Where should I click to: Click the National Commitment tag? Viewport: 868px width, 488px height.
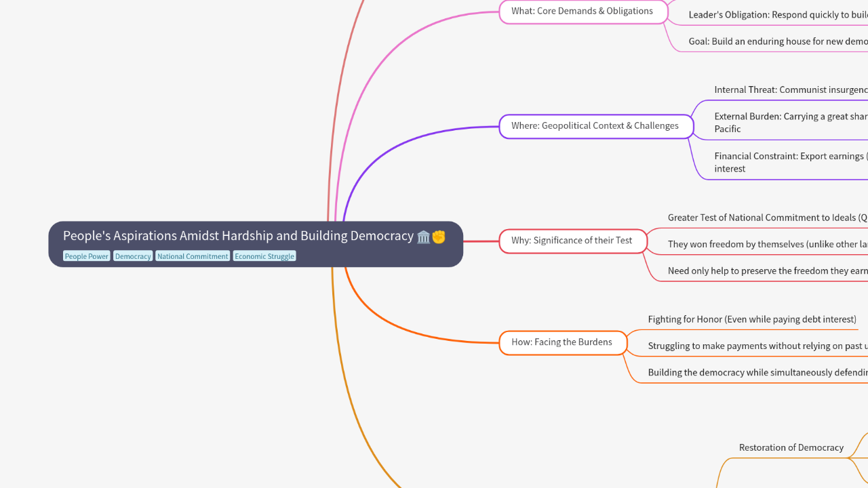click(x=193, y=256)
